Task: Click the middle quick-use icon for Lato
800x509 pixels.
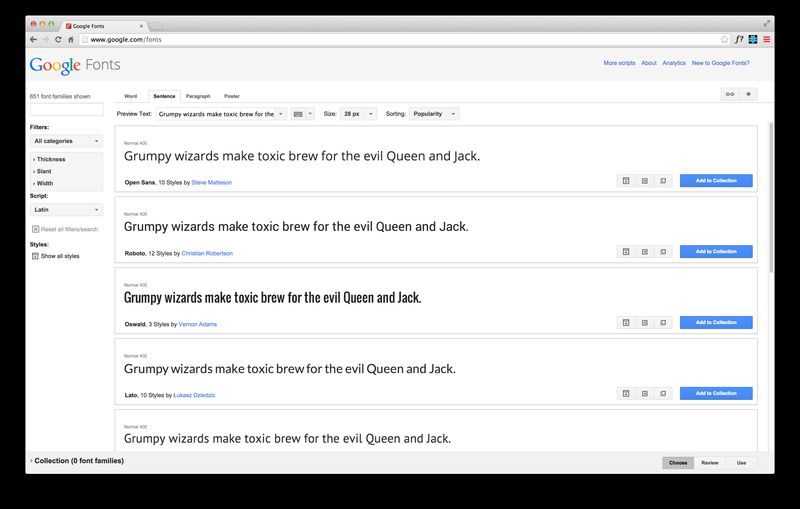Action: tap(645, 393)
